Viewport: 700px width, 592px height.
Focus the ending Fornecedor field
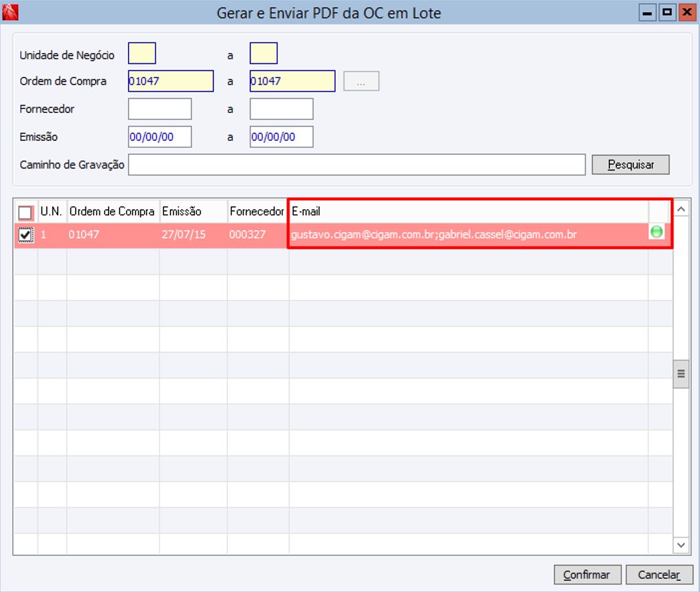pyautogui.click(x=282, y=109)
